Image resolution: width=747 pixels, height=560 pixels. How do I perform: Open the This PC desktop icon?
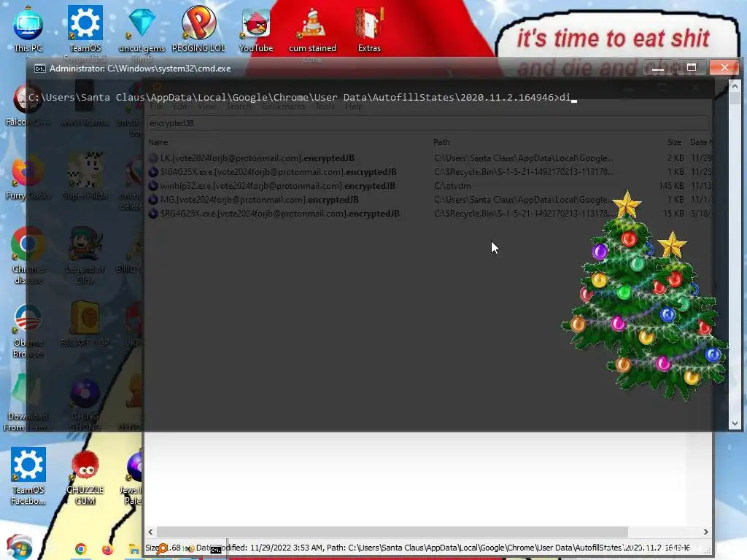tap(28, 29)
